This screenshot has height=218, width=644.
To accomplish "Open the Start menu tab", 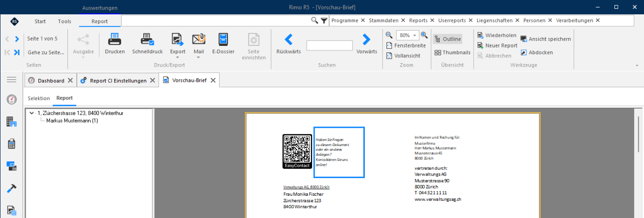I will coord(40,21).
